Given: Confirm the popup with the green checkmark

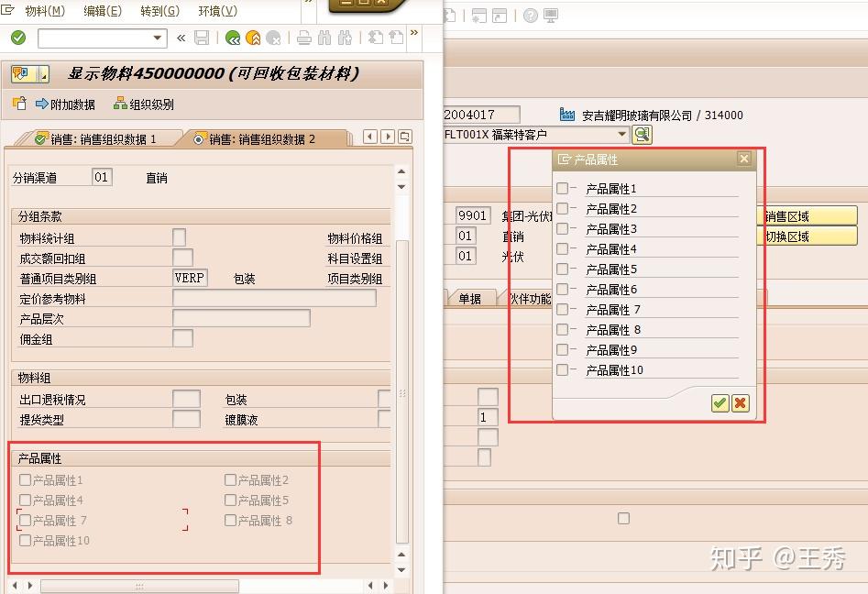Looking at the screenshot, I should tap(720, 403).
